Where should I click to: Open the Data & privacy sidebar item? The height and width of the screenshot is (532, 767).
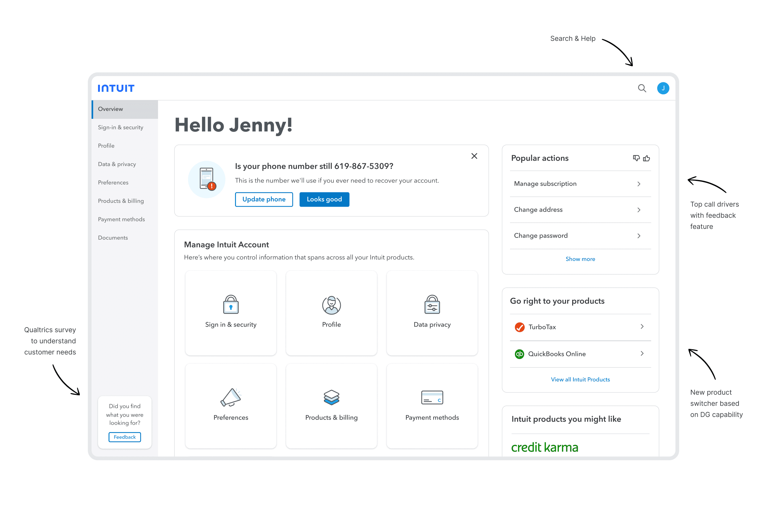pos(117,164)
